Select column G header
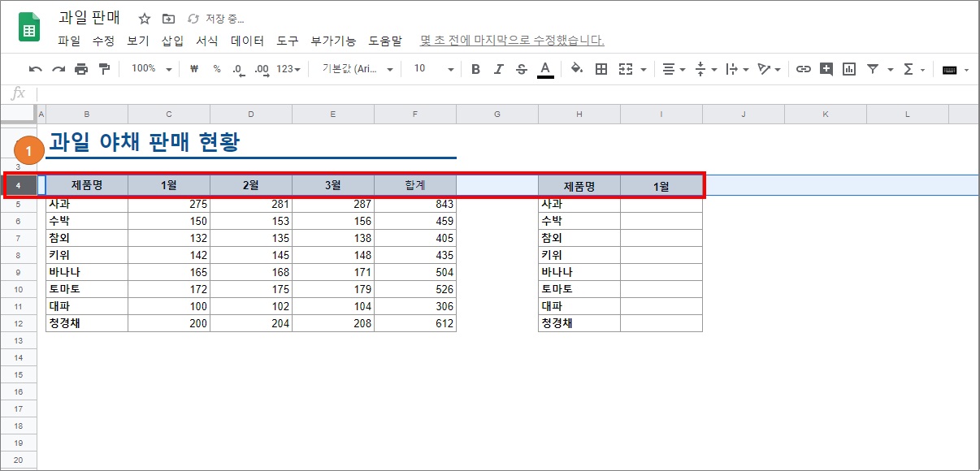 pyautogui.click(x=497, y=115)
